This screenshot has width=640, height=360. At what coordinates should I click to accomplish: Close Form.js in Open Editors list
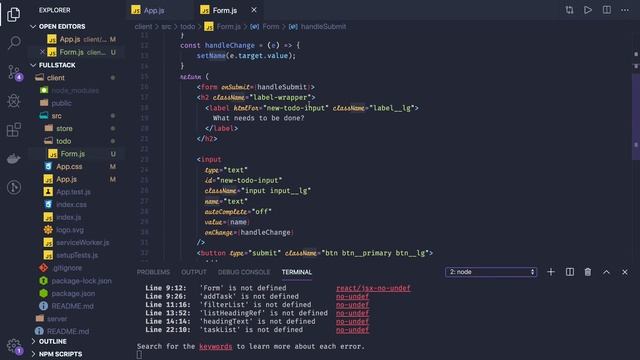point(42,52)
